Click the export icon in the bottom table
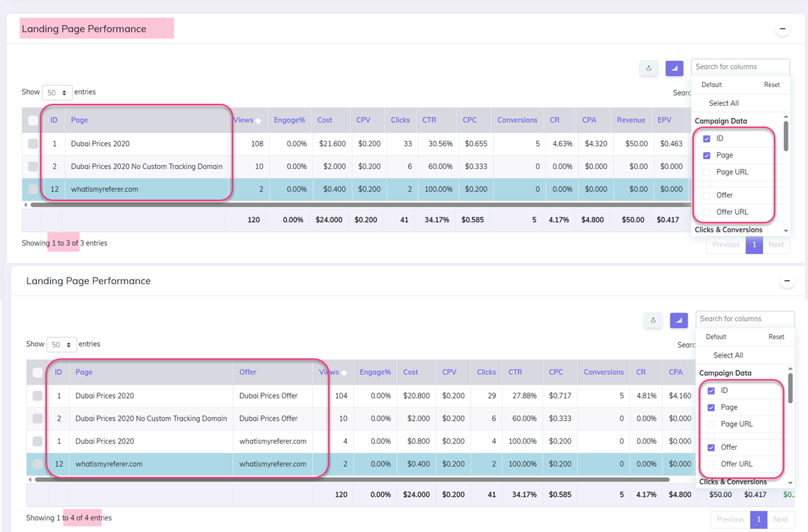The width and height of the screenshot is (808, 532). click(652, 321)
